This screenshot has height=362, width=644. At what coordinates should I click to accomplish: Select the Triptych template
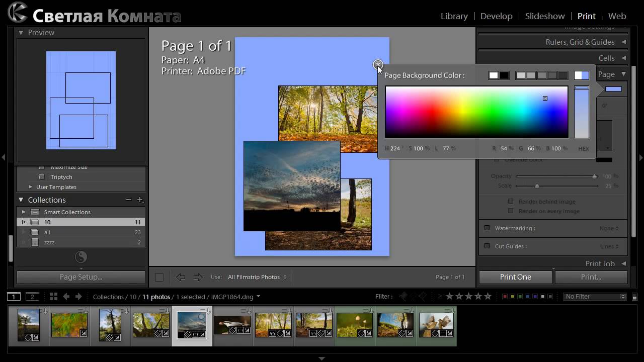click(61, 177)
